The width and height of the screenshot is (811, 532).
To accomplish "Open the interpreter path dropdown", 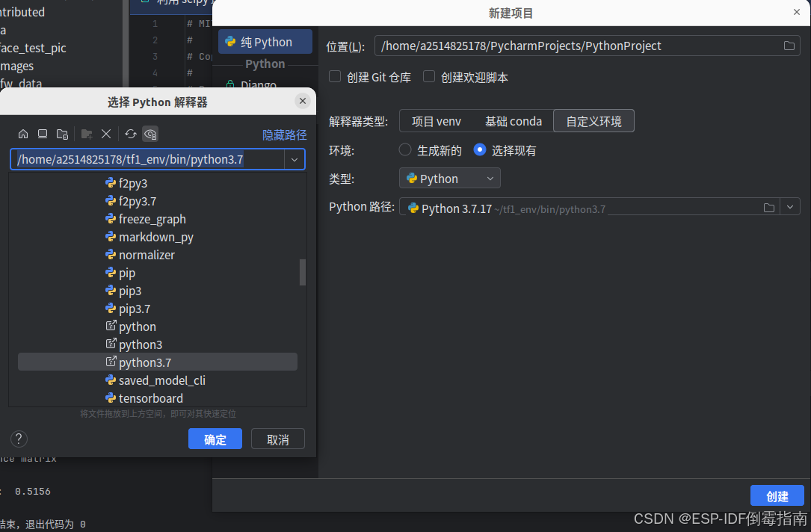I will click(x=295, y=159).
